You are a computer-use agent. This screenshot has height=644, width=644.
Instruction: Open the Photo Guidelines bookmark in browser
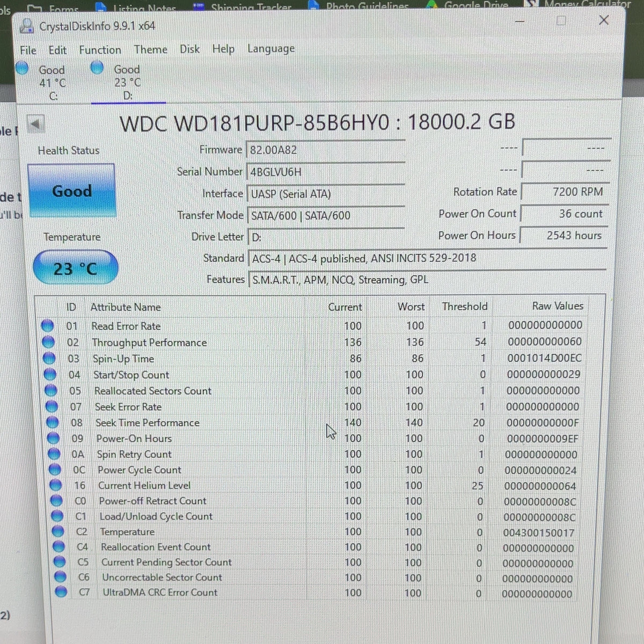(x=359, y=6)
